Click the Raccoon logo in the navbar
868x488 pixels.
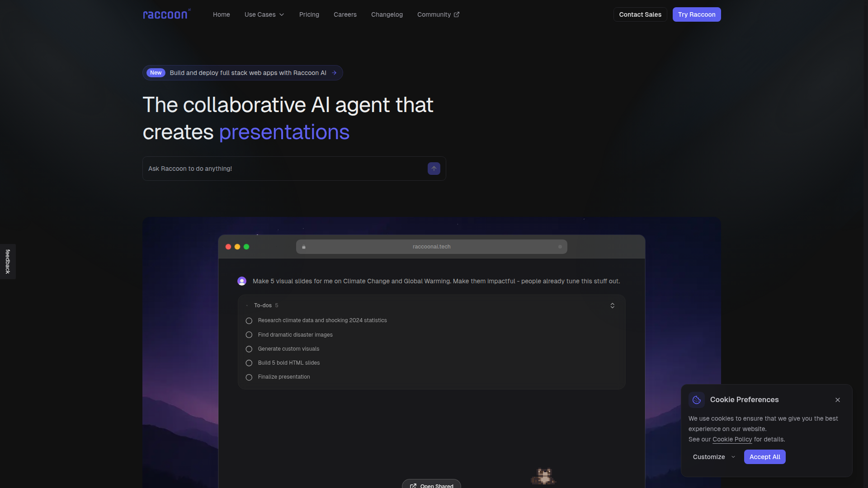point(166,14)
